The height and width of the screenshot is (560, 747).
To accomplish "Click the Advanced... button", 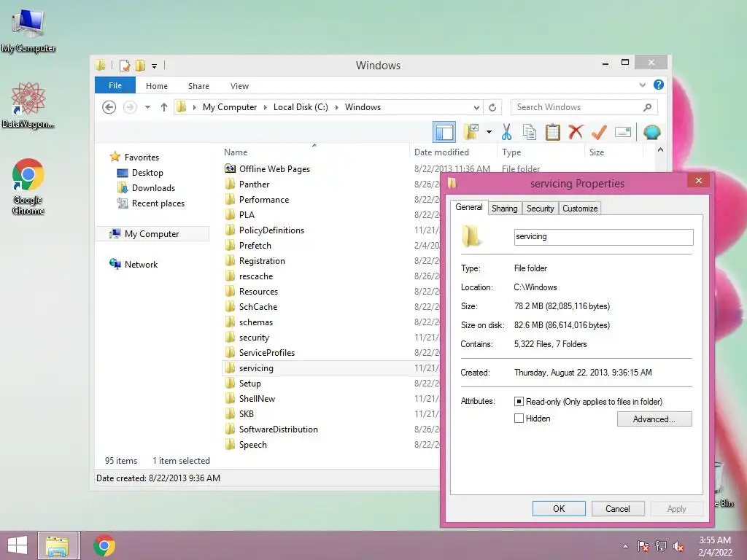I will [654, 419].
